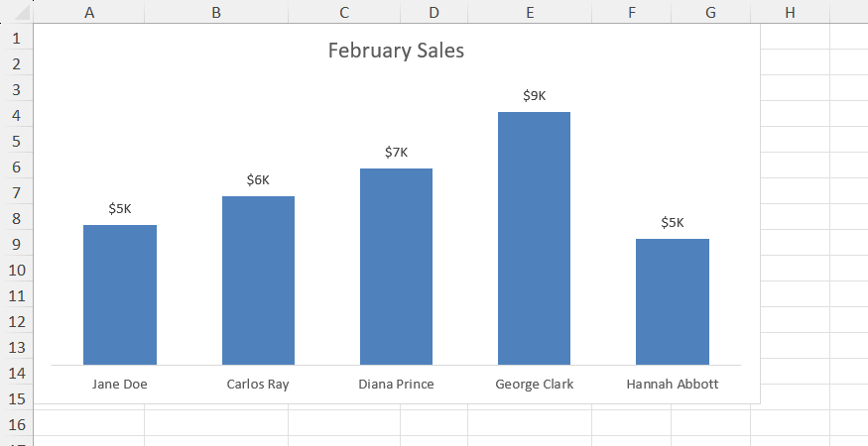Screen dimensions: 868x446
Task: Click row 9 header
Action: pyautogui.click(x=17, y=244)
